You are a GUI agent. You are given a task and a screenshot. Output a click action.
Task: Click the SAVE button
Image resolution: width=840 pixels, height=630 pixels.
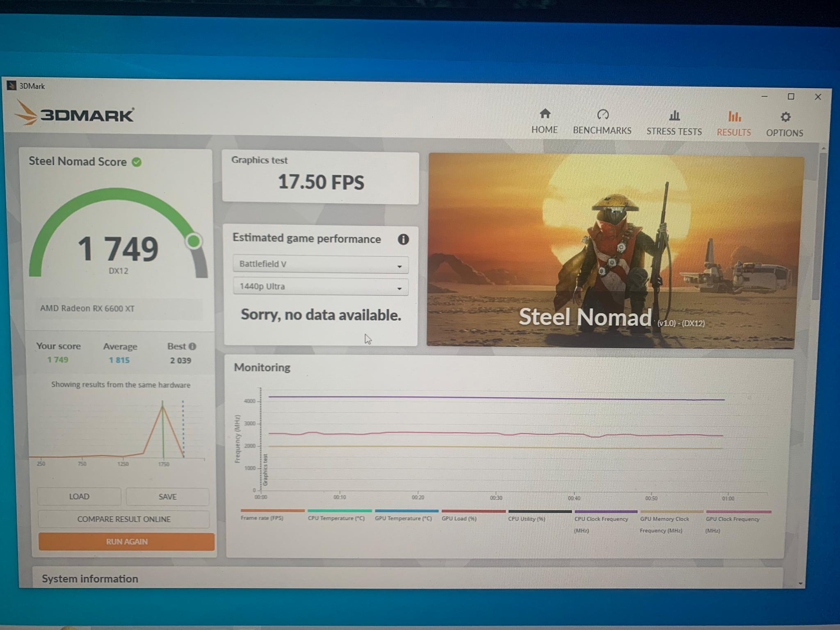[168, 497]
